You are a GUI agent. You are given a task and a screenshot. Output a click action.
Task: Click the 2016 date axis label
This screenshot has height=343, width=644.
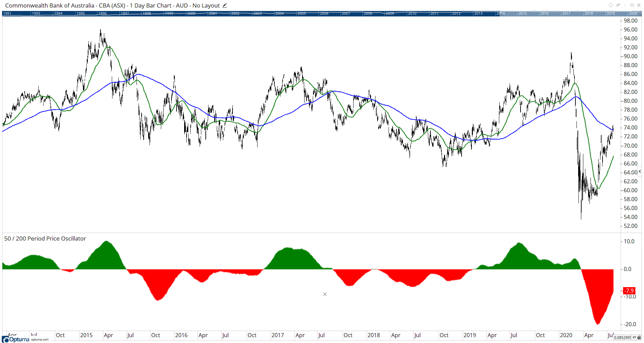click(181, 335)
